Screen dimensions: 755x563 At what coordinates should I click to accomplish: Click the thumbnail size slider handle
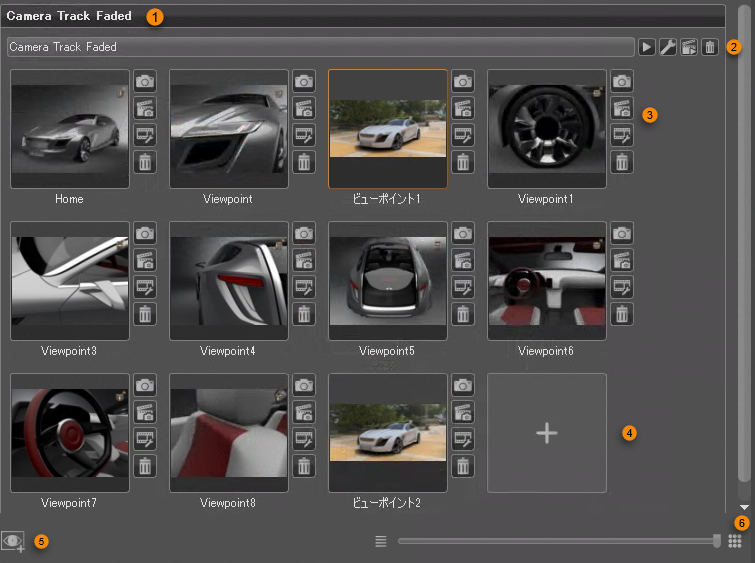pos(717,541)
